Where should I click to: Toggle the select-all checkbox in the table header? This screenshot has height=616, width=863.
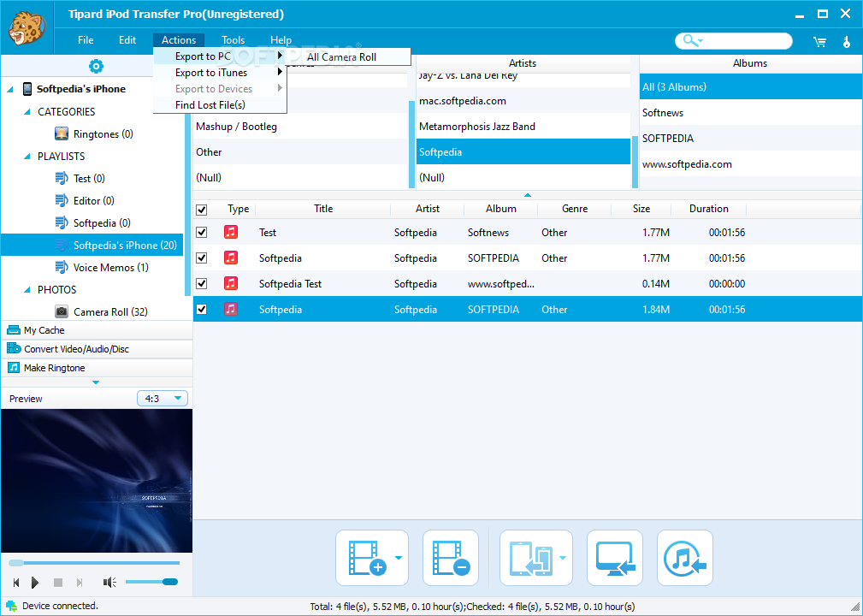pyautogui.click(x=202, y=210)
